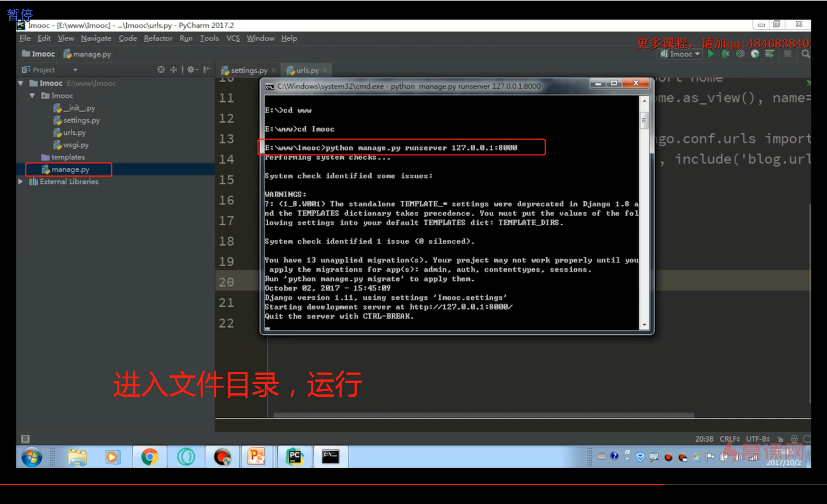Open the Code menu

tap(128, 38)
